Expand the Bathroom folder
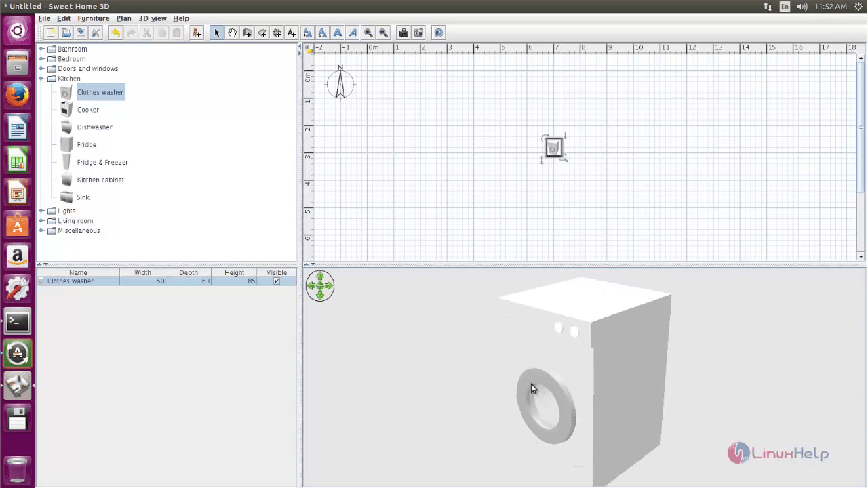Image resolution: width=868 pixels, height=488 pixels. [x=42, y=49]
